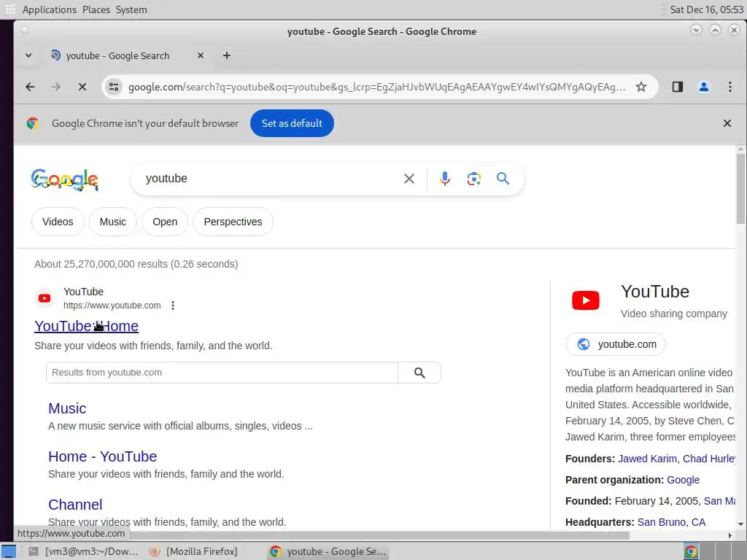Open the Google parent organization link

[683, 480]
